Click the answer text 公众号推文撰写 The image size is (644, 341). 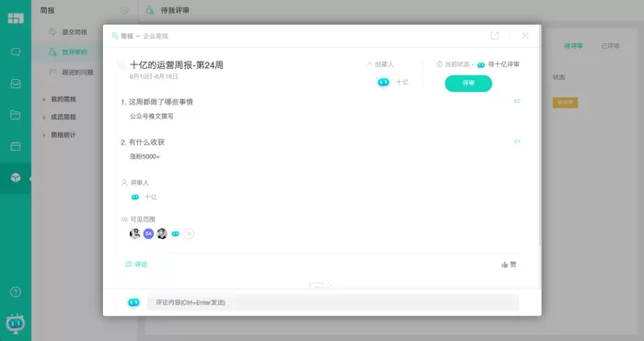click(x=152, y=116)
